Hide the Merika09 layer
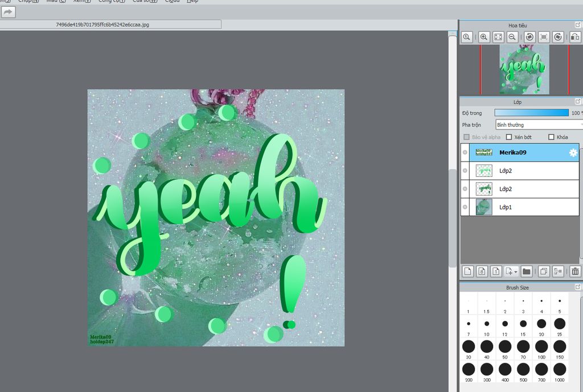 pyautogui.click(x=465, y=152)
